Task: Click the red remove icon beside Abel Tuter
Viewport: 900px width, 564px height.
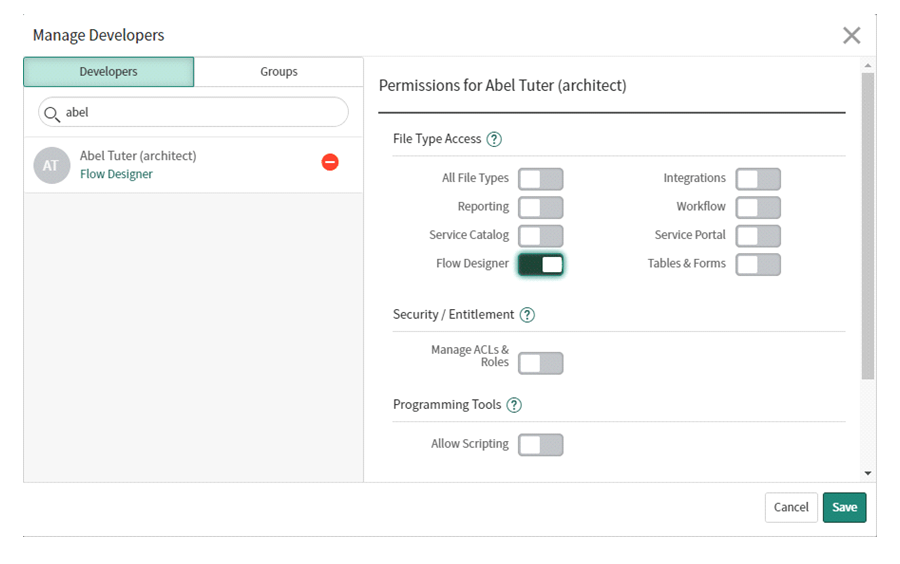Action: pos(330,162)
